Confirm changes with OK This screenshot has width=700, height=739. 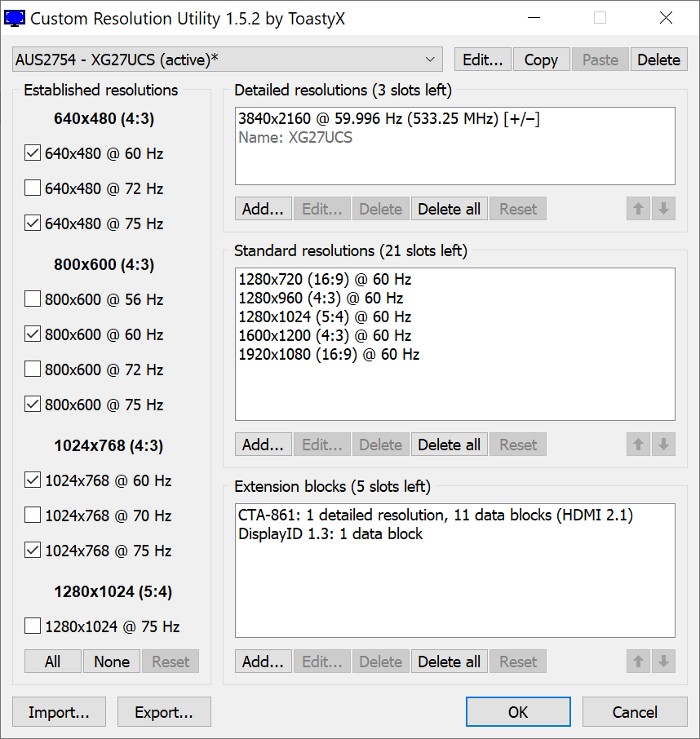tap(518, 711)
